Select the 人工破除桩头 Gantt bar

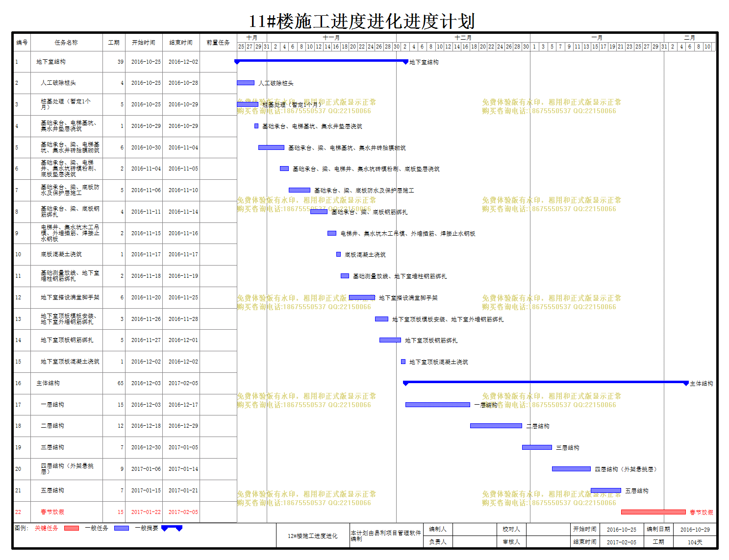(246, 83)
